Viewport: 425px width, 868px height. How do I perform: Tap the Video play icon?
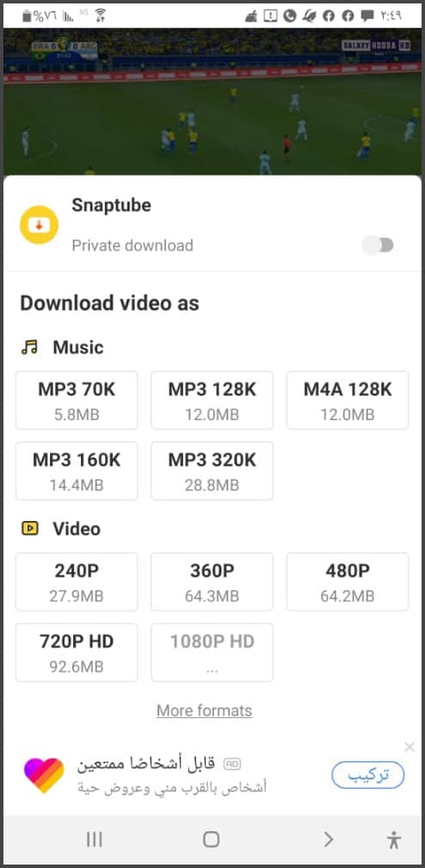point(30,529)
